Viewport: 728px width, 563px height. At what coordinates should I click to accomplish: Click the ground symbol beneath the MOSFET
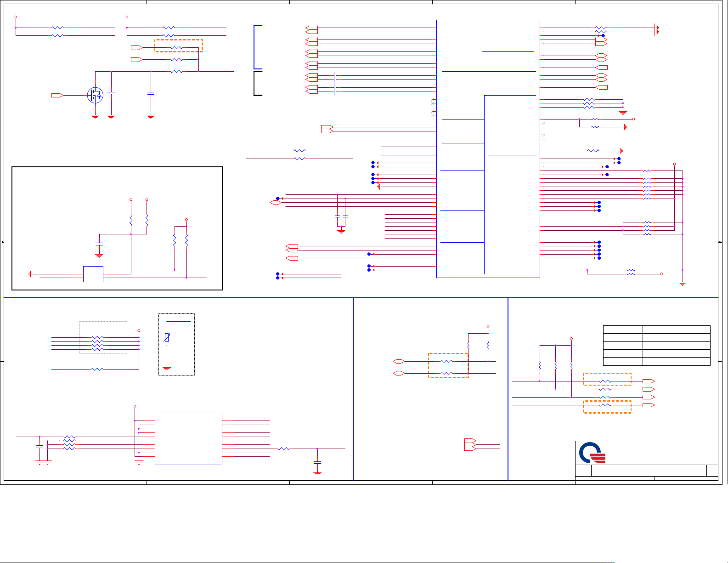coord(95,117)
